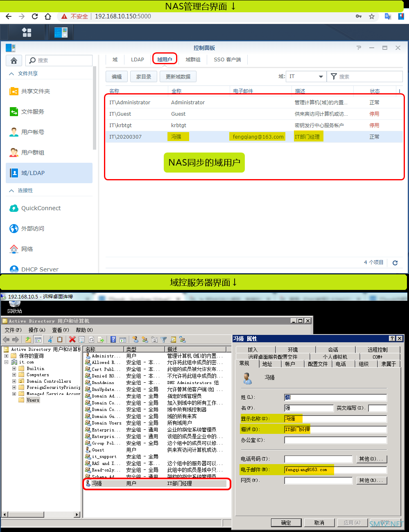Image resolution: width=409 pixels, height=532 pixels.
Task: Open 文件服务 in sidebar
Action: pos(49,112)
